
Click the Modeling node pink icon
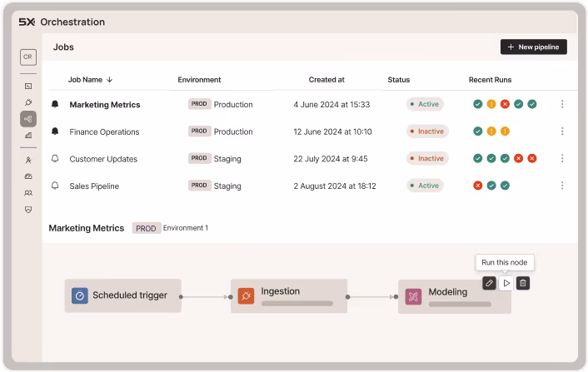[x=413, y=297]
